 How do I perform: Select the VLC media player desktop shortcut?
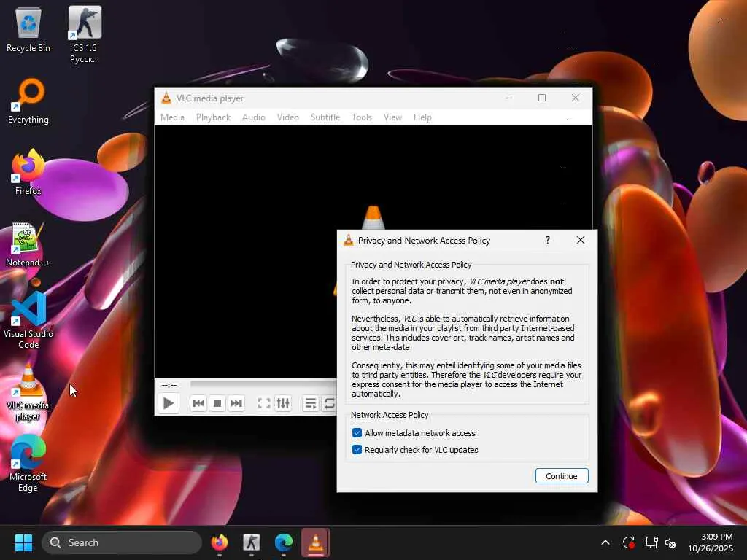[x=28, y=392]
